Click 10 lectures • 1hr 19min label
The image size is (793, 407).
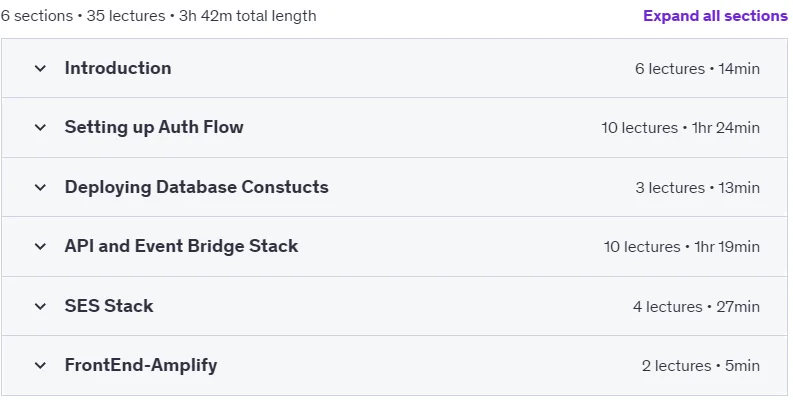(681, 247)
